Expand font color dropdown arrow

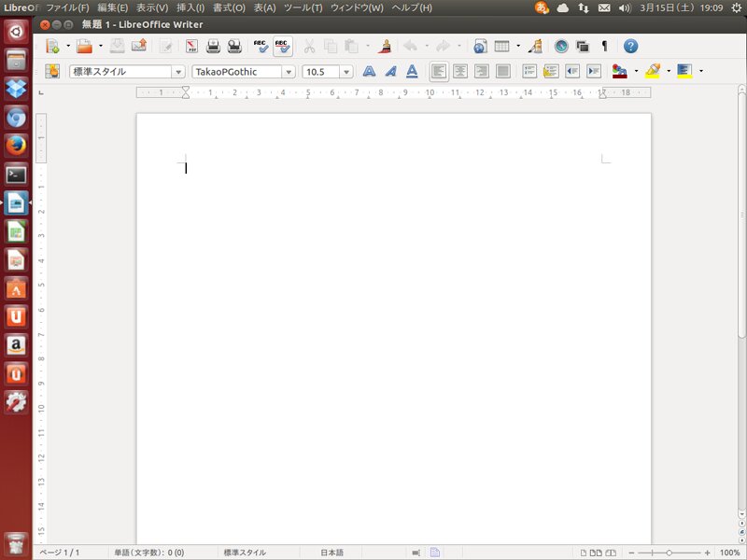pos(636,72)
